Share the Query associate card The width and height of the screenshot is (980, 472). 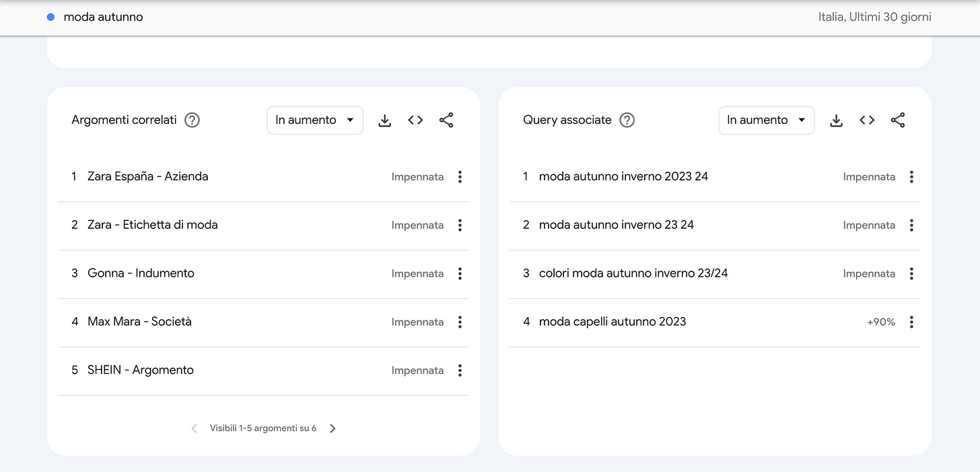tap(898, 121)
